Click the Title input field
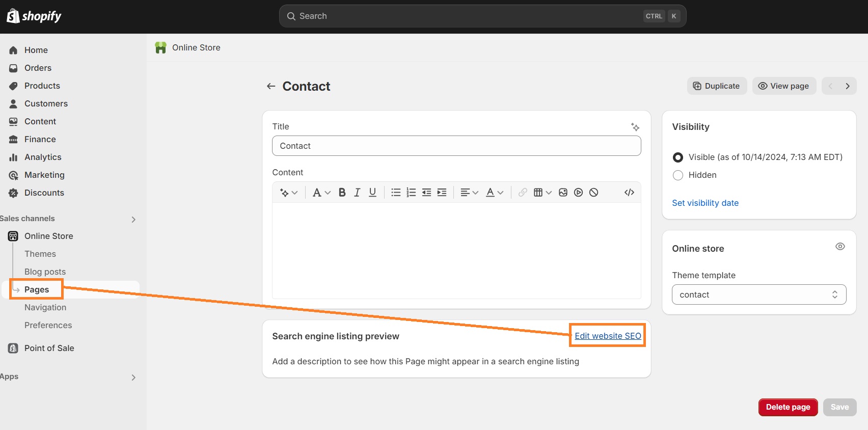This screenshot has width=868, height=430. (456, 146)
